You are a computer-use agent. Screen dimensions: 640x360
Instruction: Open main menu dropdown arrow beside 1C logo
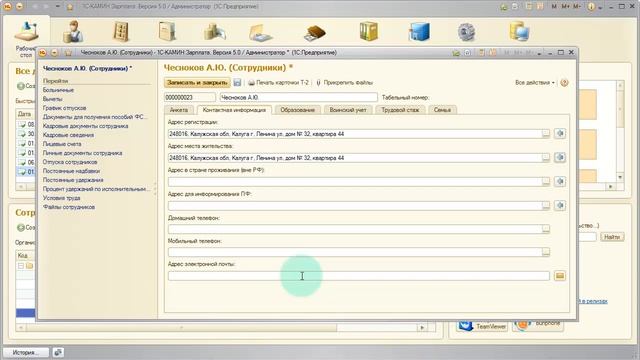(x=19, y=7)
